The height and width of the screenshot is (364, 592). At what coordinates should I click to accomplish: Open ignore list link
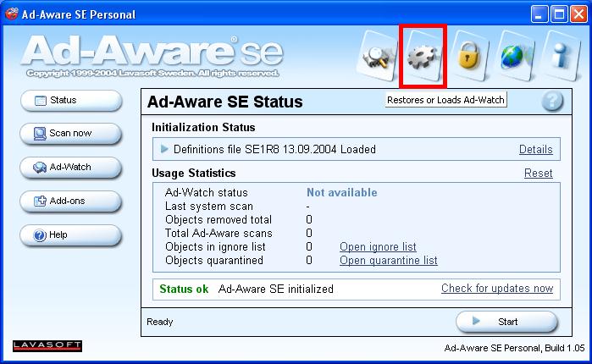(378, 247)
